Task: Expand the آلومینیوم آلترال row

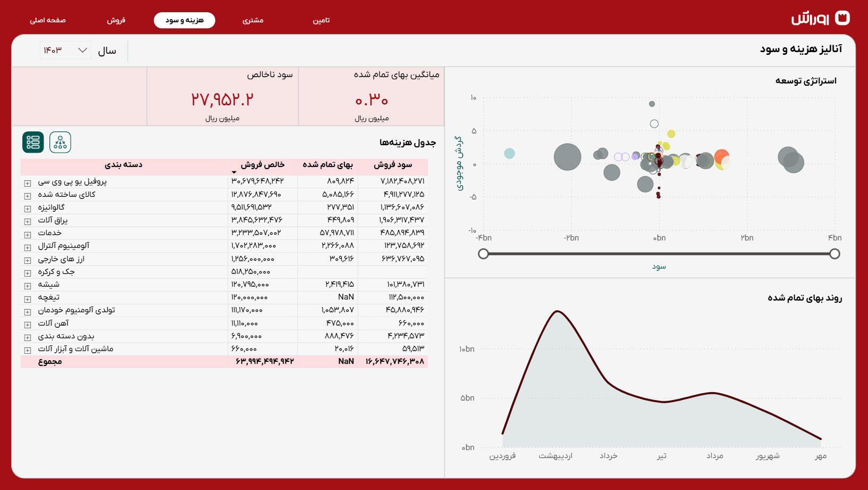Action: [x=28, y=247]
